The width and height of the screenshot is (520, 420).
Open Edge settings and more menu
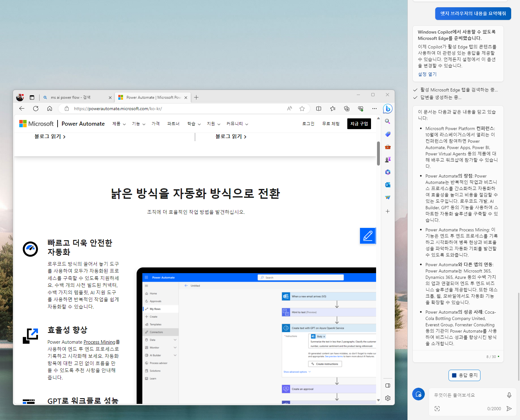coord(375,109)
